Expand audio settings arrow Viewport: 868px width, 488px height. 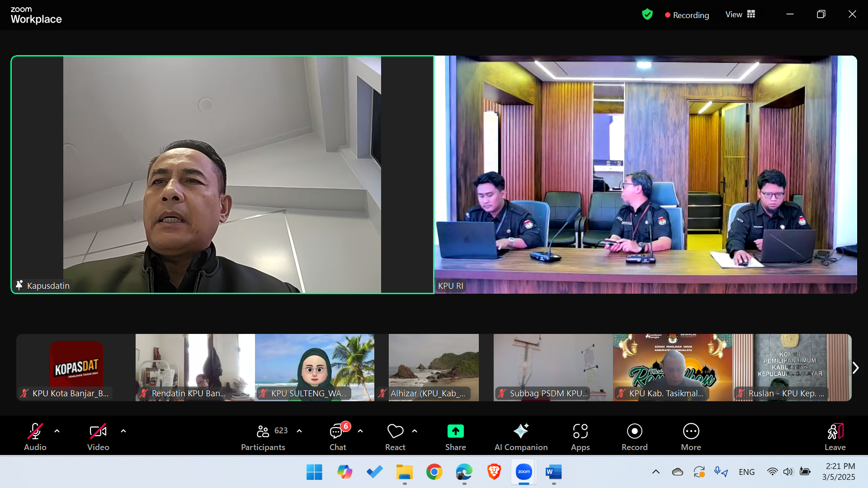pyautogui.click(x=57, y=431)
